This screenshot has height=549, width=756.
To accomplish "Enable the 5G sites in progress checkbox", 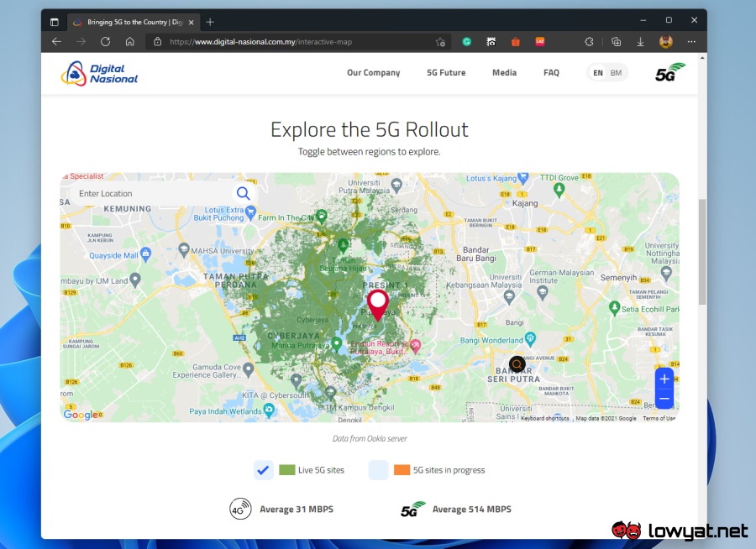I will pos(378,470).
